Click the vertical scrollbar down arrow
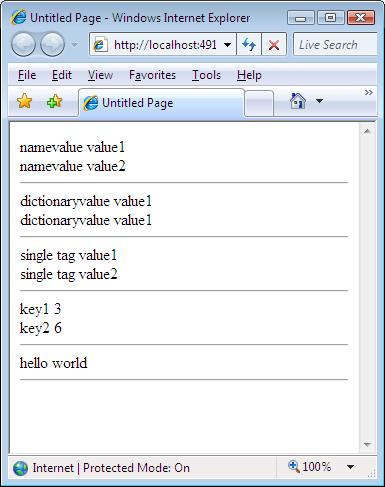 (x=367, y=445)
